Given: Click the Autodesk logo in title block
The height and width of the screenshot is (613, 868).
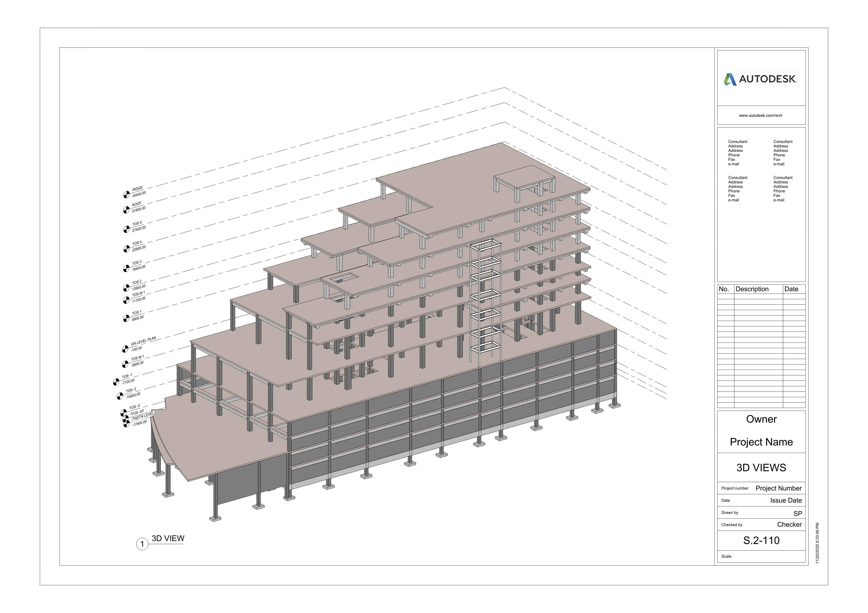Looking at the screenshot, I should tap(761, 79).
